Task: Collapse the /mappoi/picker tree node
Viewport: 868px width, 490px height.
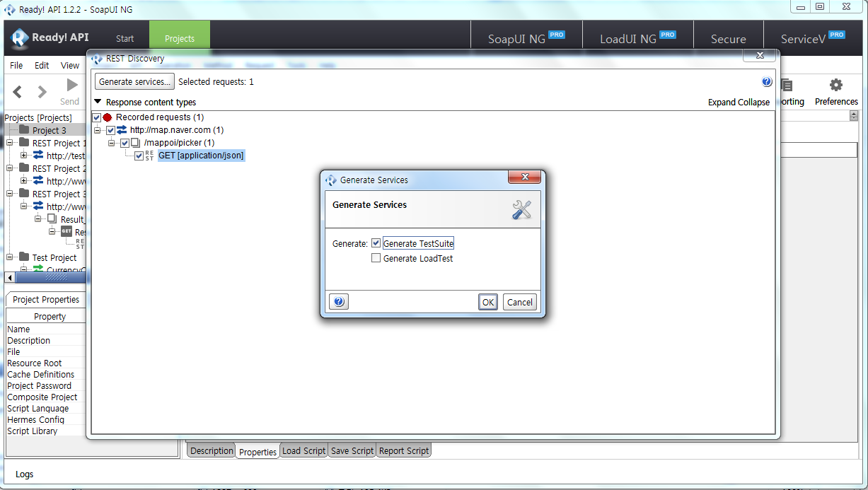Action: [x=112, y=143]
